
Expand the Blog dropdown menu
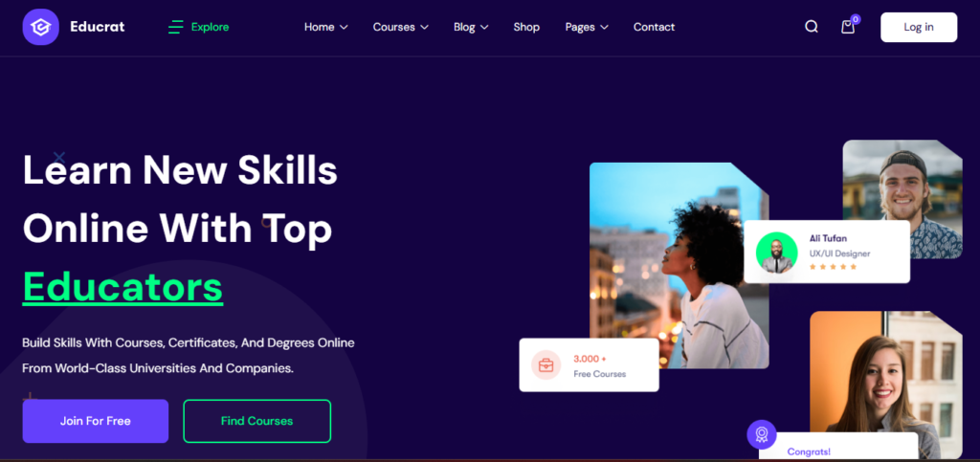471,27
